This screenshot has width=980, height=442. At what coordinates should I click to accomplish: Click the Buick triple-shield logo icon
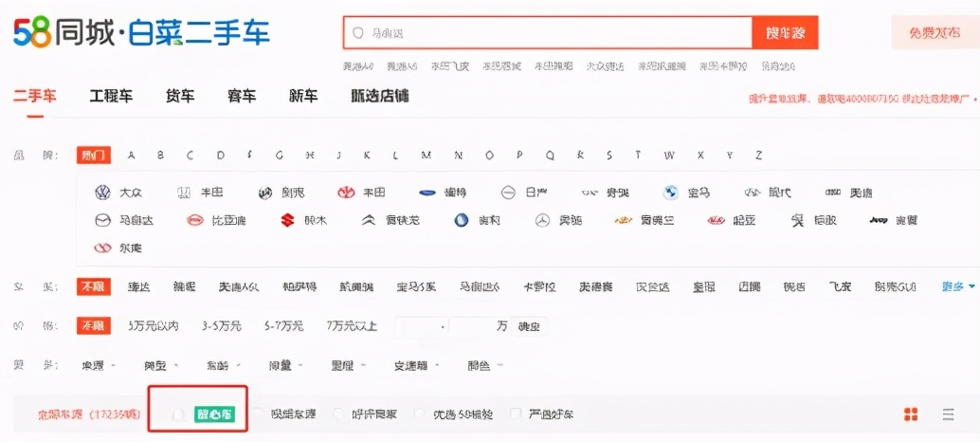(265, 193)
